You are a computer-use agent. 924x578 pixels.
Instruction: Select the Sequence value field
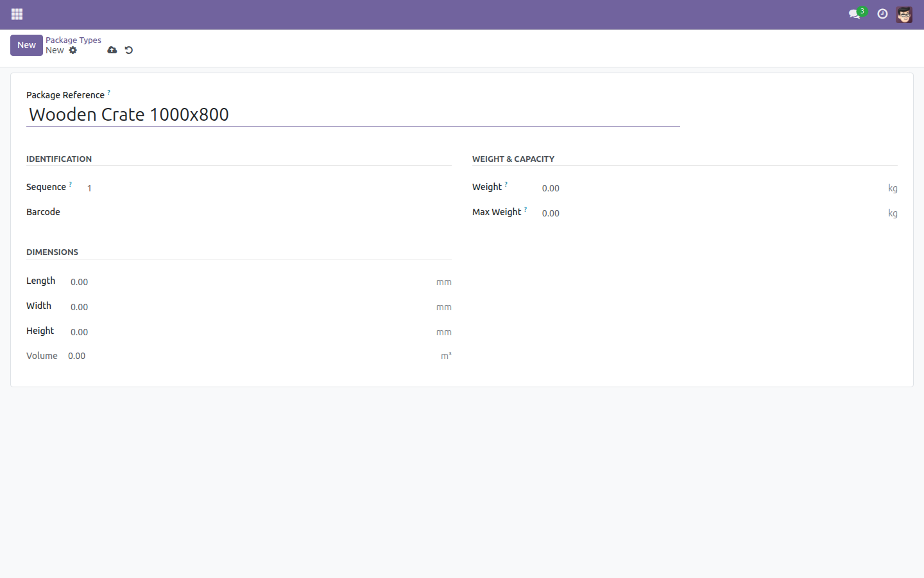(268, 188)
